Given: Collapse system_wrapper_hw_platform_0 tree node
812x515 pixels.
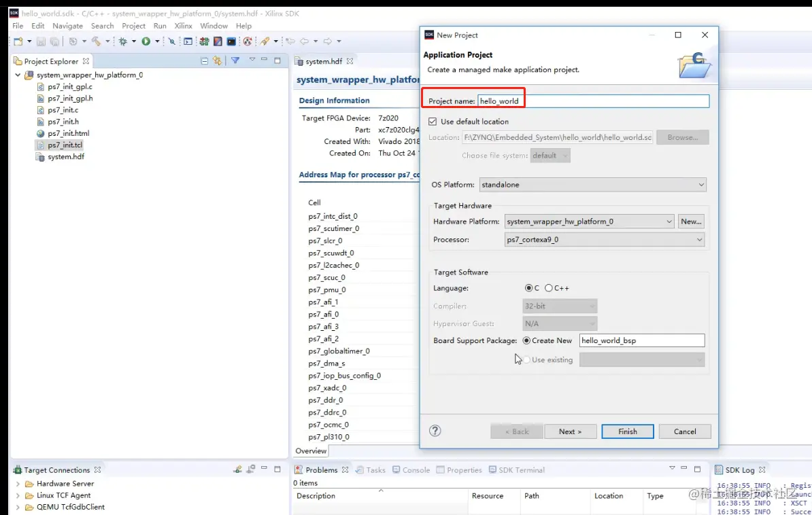Looking at the screenshot, I should [x=18, y=75].
